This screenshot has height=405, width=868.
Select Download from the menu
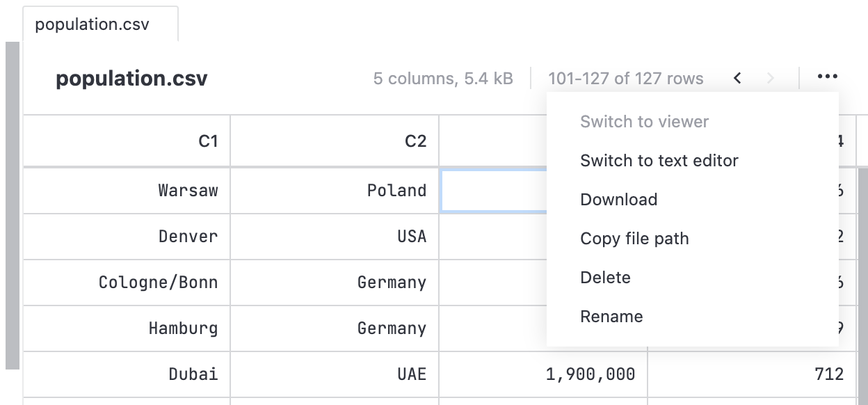click(618, 199)
